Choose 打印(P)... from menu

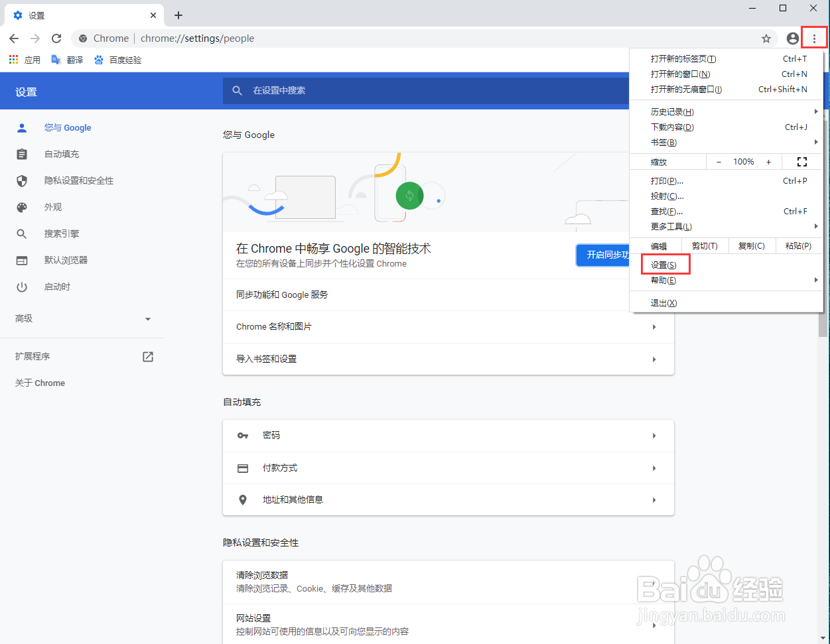click(726, 181)
